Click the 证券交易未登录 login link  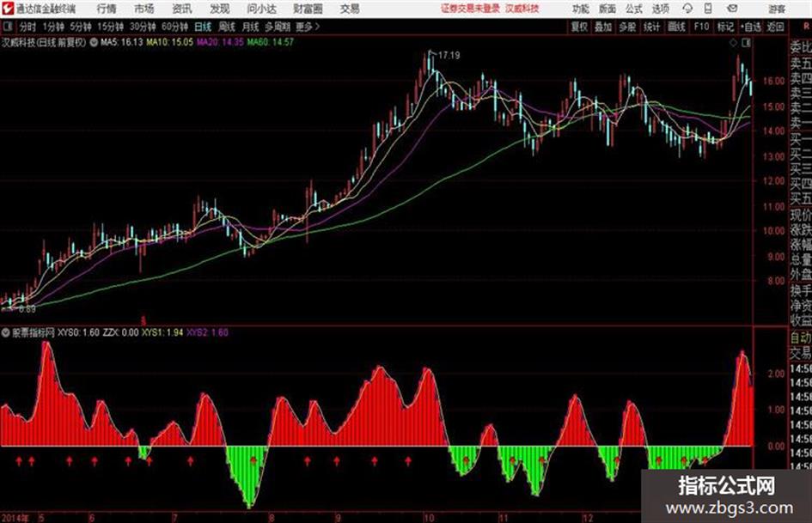[x=470, y=9]
